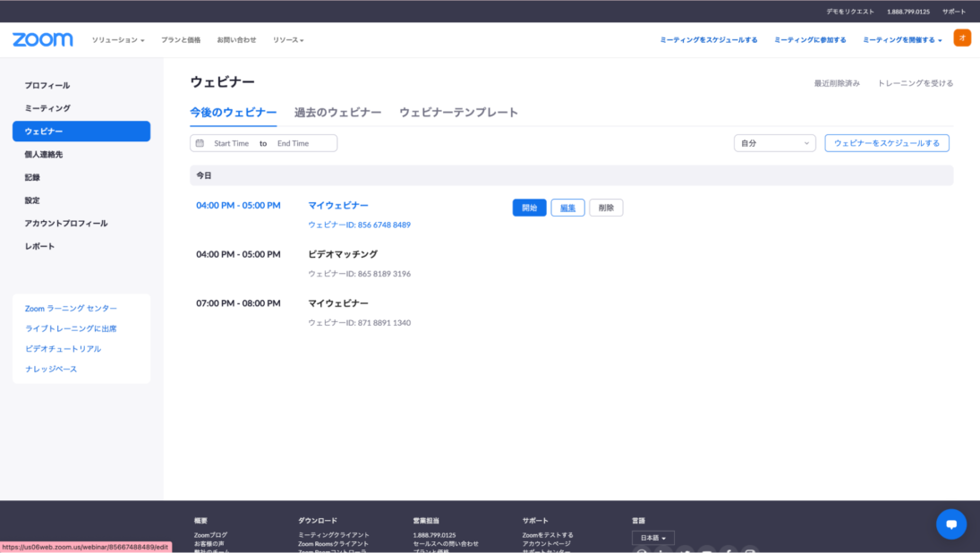Click Zoom Roomsクライアント in the footer
Viewport: 980px width, 553px height.
click(x=333, y=544)
